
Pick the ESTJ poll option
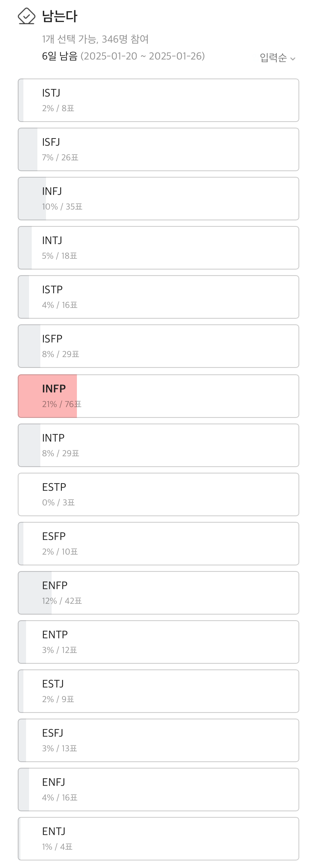click(159, 691)
